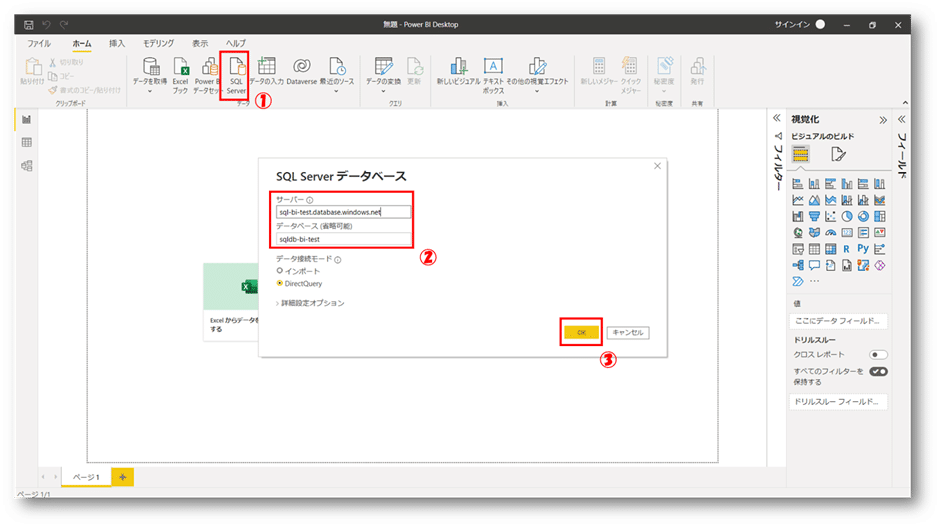Image resolution: width=940 pixels, height=527 pixels.
Task: Select the インポート radio button
Action: [x=279, y=271]
